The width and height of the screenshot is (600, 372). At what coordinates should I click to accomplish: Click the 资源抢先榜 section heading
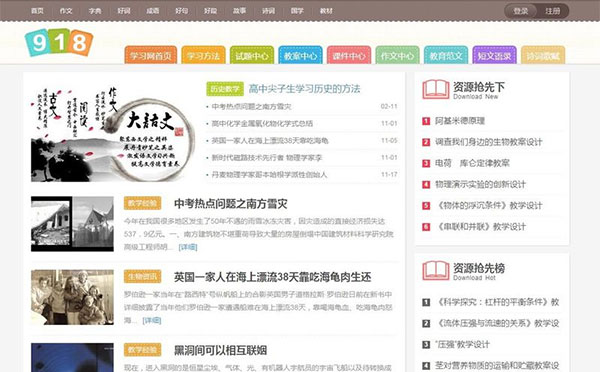point(479,268)
